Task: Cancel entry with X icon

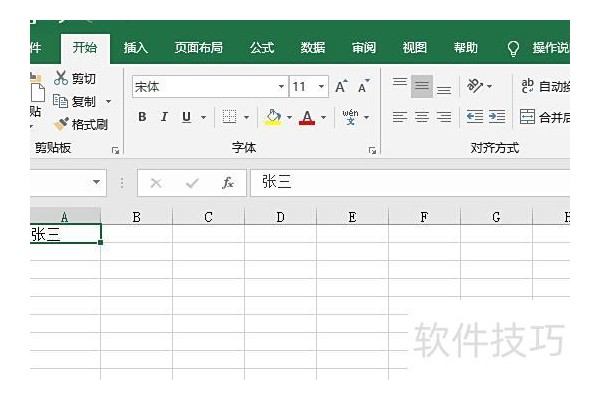Action: (156, 183)
